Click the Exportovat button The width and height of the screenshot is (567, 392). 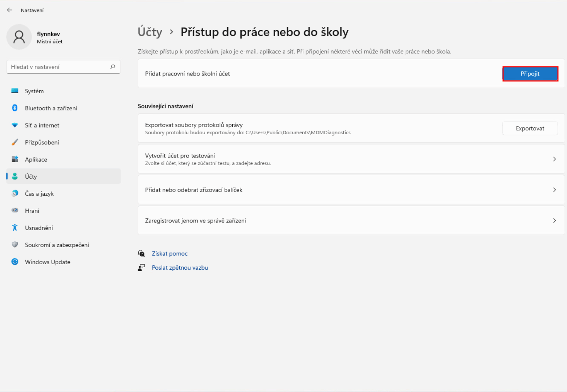pyautogui.click(x=530, y=128)
